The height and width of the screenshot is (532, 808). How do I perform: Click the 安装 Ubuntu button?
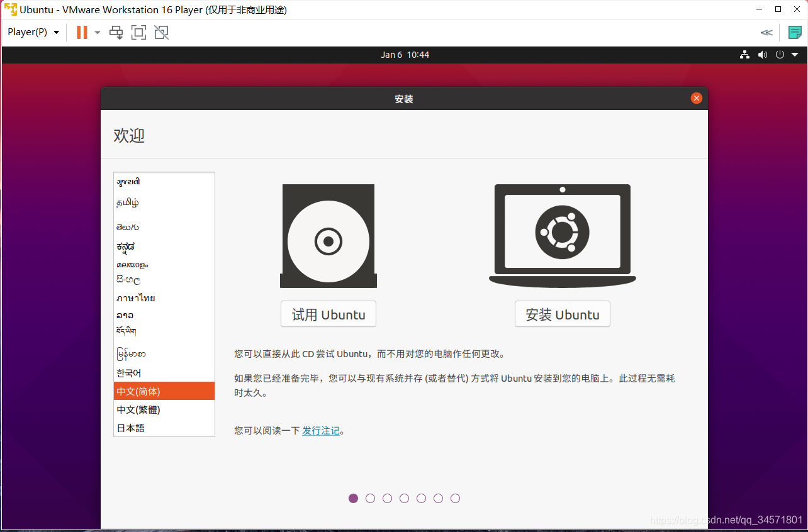pos(563,314)
